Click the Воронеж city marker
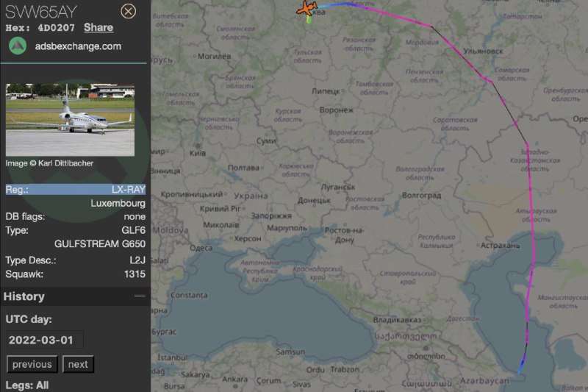The image size is (588, 392). (x=337, y=110)
